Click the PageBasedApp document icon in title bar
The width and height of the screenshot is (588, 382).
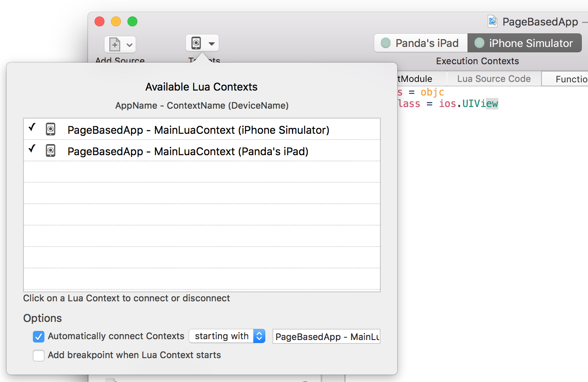tap(493, 21)
